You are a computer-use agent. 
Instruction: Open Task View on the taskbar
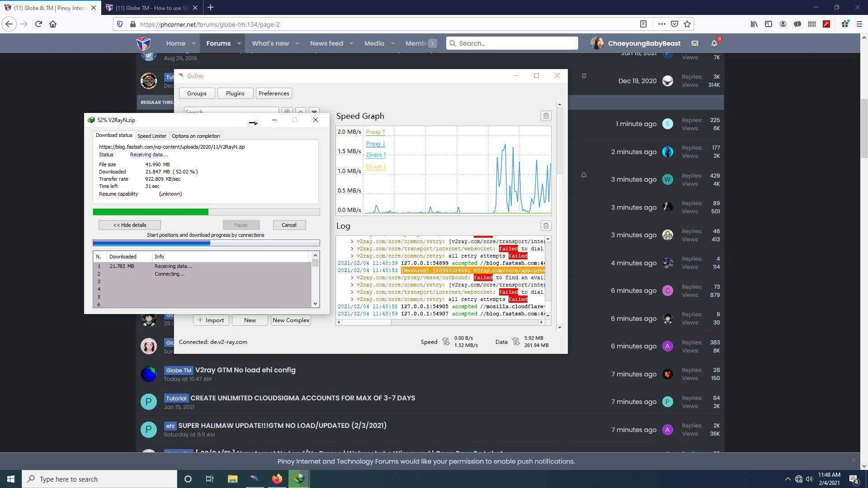pyautogui.click(x=209, y=479)
